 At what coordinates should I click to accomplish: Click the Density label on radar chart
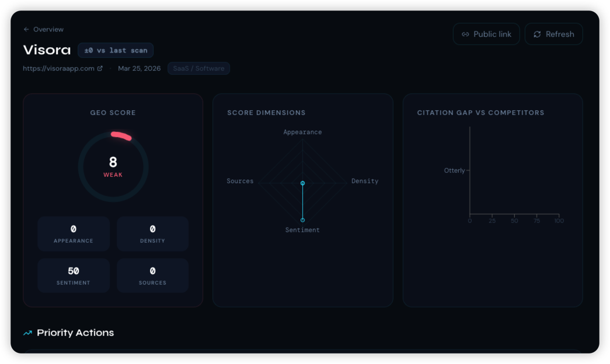pyautogui.click(x=365, y=181)
